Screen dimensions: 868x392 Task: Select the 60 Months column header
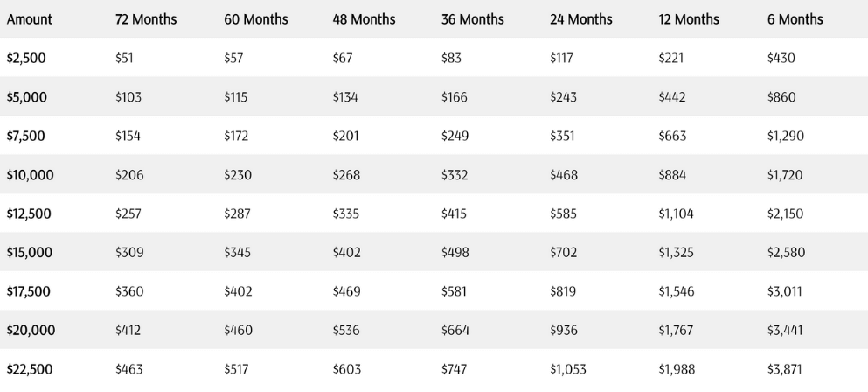point(256,19)
